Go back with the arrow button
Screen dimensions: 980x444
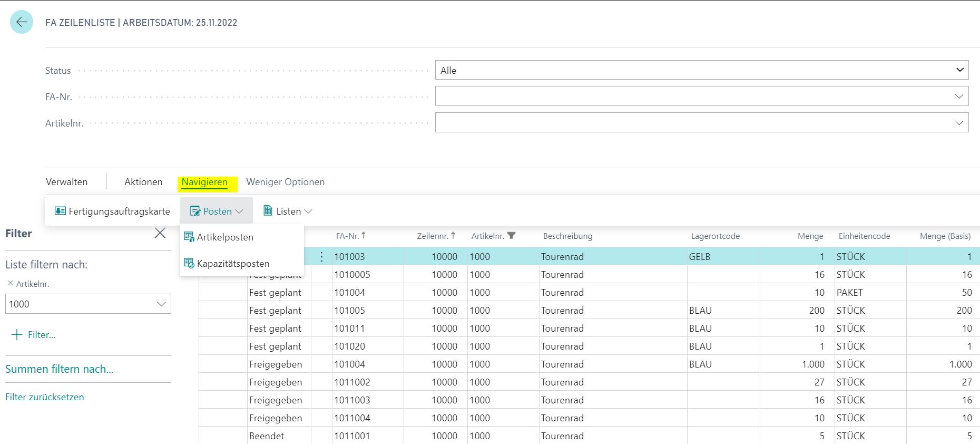point(22,22)
